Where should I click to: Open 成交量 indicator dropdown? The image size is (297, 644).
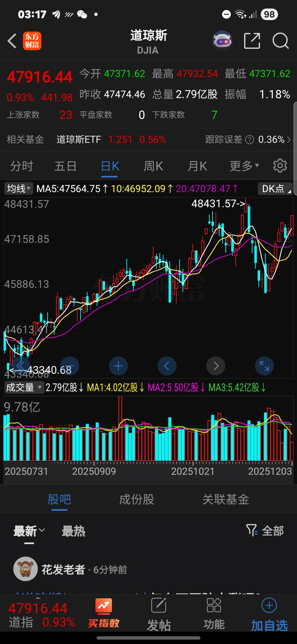[24, 387]
